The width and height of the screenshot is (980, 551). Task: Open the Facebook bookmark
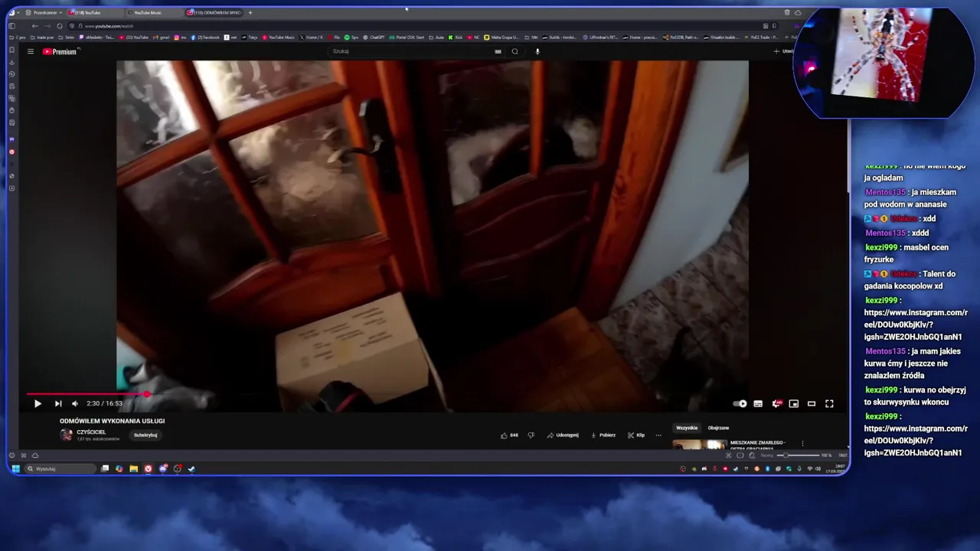204,37
